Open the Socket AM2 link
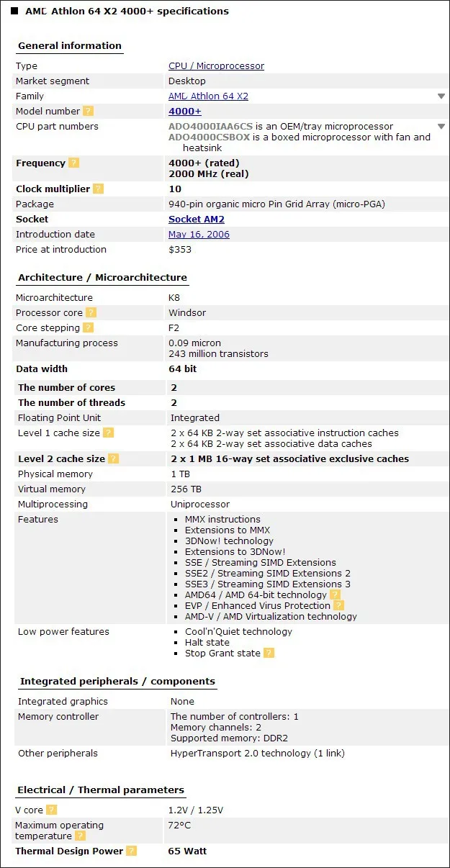Image resolution: width=450 pixels, height=868 pixels. point(197,219)
